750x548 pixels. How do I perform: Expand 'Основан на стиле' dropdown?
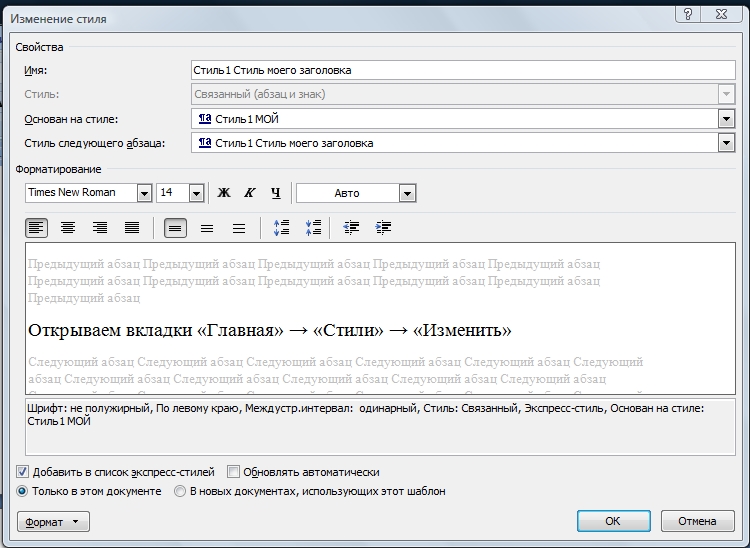[x=726, y=119]
